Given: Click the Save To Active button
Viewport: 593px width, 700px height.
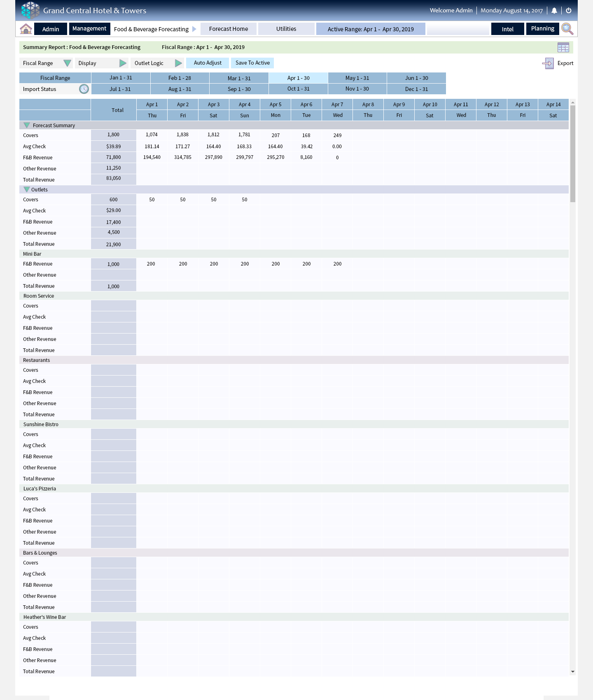Looking at the screenshot, I should tap(252, 63).
